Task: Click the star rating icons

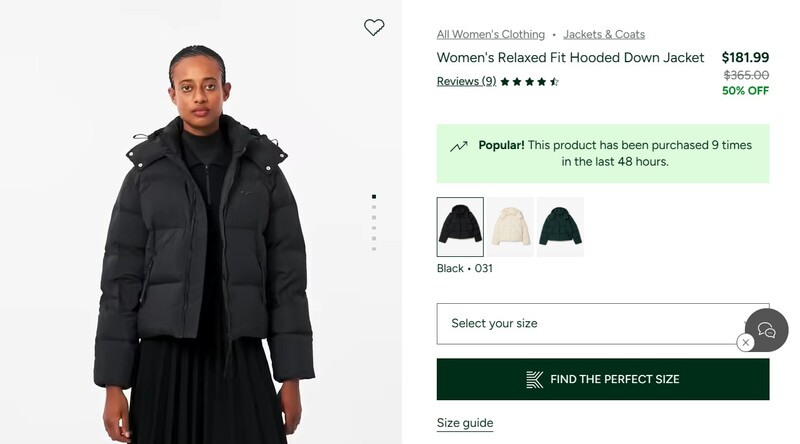Action: [x=529, y=82]
